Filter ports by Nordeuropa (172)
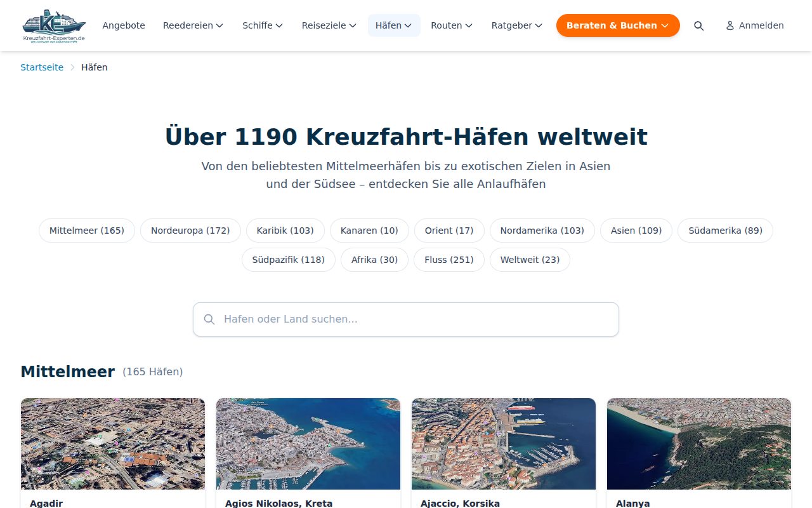Viewport: 812px width, 508px height. 190,231
